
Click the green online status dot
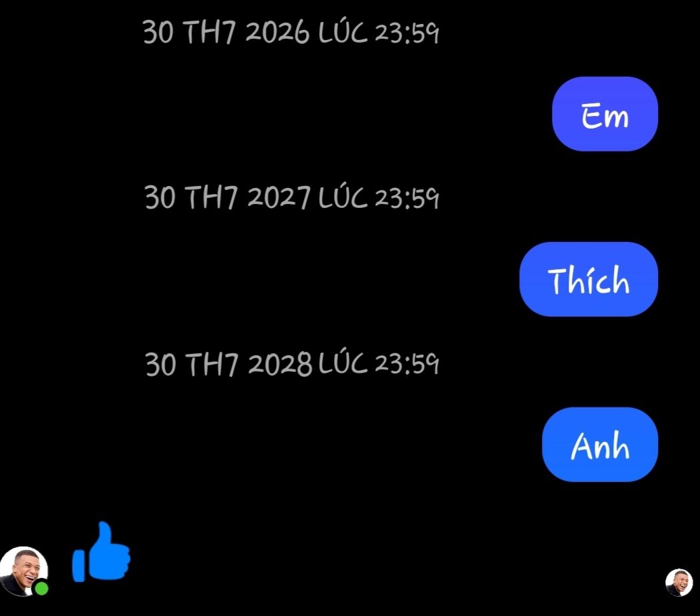tap(41, 588)
